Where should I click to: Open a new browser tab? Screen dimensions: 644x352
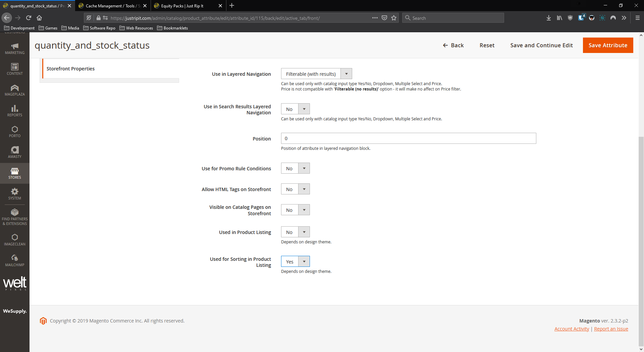tap(232, 6)
